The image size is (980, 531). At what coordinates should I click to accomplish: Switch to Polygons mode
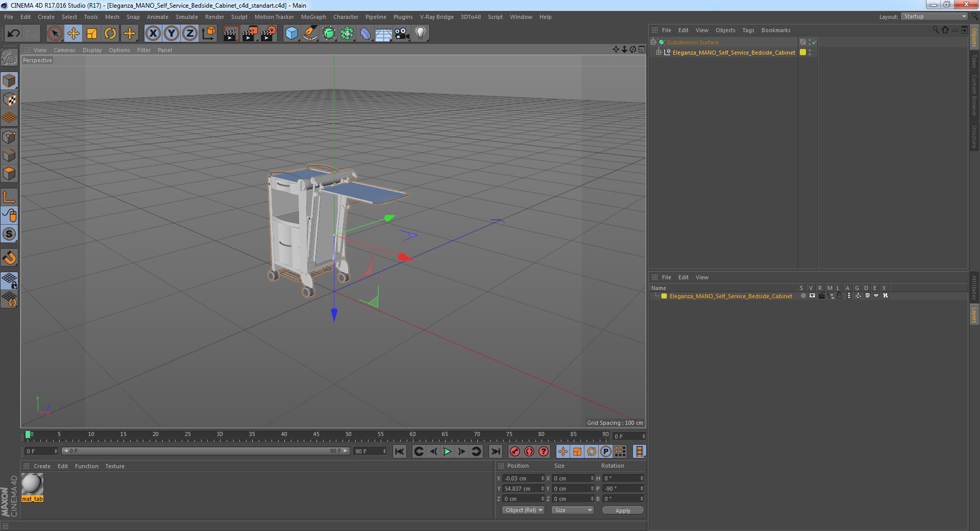(9, 174)
